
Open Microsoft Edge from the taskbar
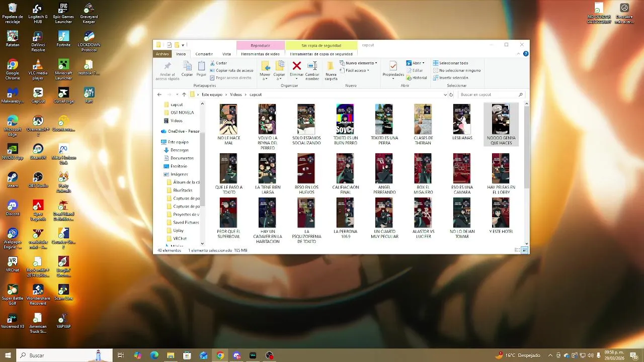[154, 355]
